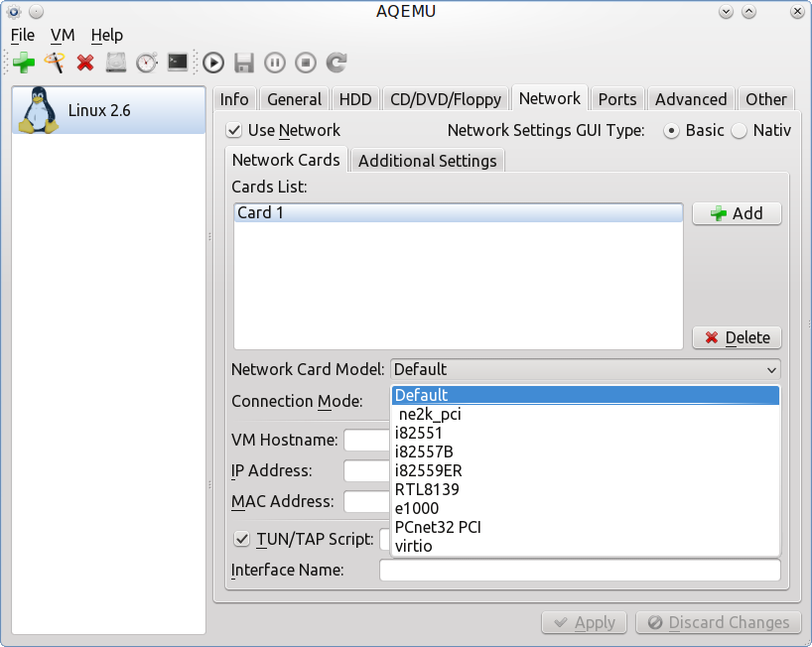Click the green plus Create New VM icon
This screenshot has height=647, width=812.
pyautogui.click(x=24, y=64)
